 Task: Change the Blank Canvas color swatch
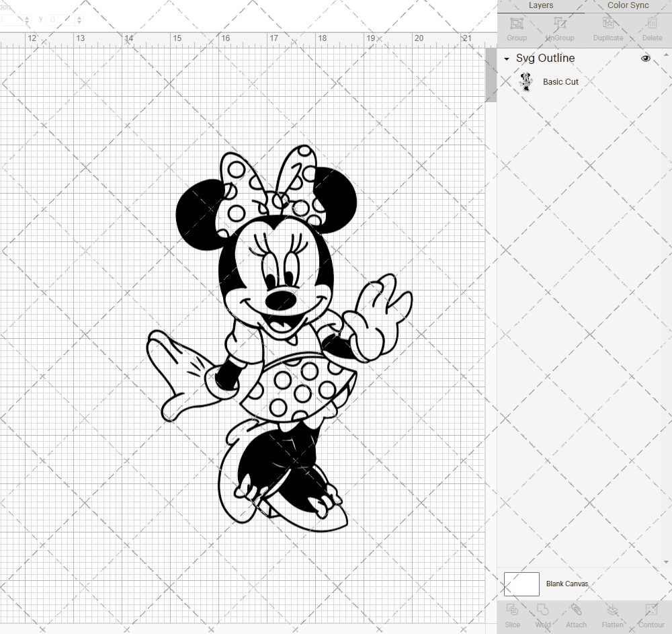click(521, 584)
